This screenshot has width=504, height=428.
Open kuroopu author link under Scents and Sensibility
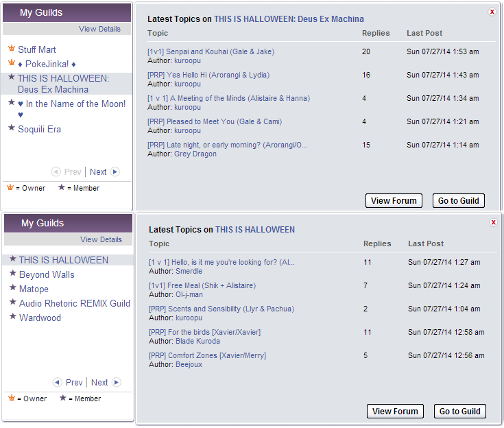coord(189,318)
